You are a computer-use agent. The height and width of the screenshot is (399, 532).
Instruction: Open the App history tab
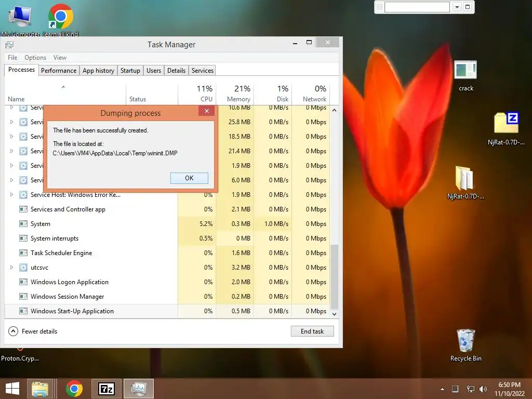[x=98, y=71]
